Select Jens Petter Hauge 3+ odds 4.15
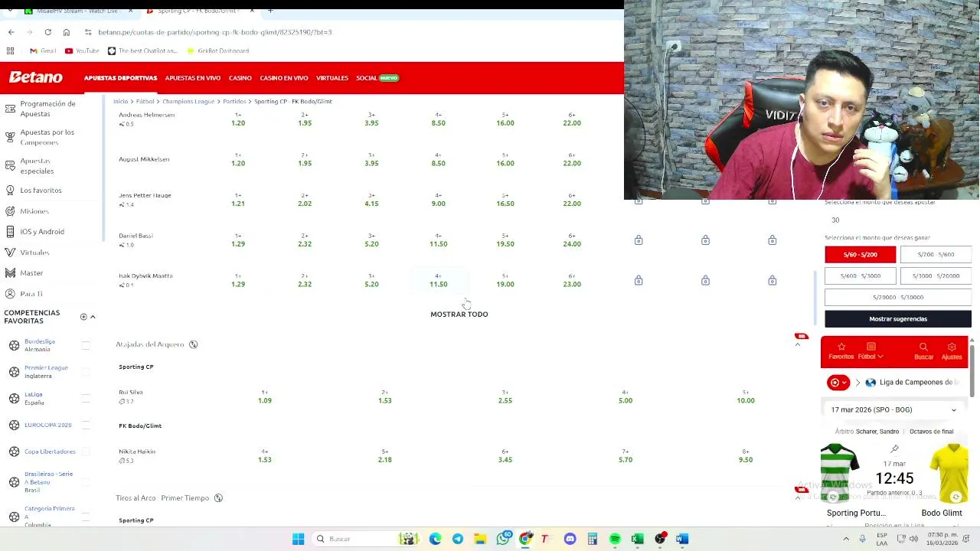 point(371,200)
